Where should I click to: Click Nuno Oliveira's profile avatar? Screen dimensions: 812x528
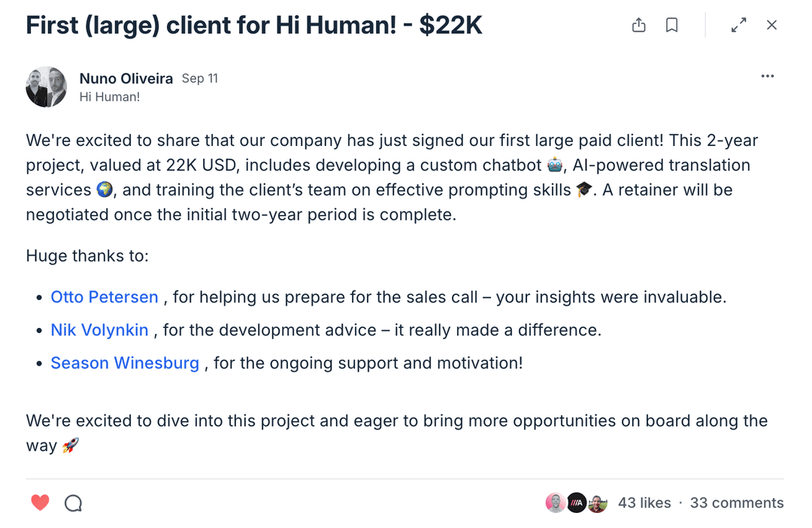pyautogui.click(x=47, y=87)
